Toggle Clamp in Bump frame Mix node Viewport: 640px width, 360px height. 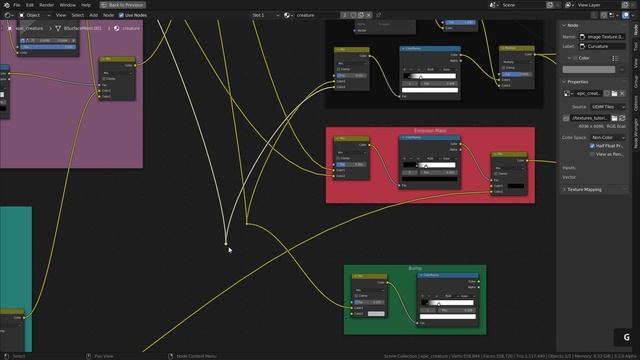click(356, 296)
